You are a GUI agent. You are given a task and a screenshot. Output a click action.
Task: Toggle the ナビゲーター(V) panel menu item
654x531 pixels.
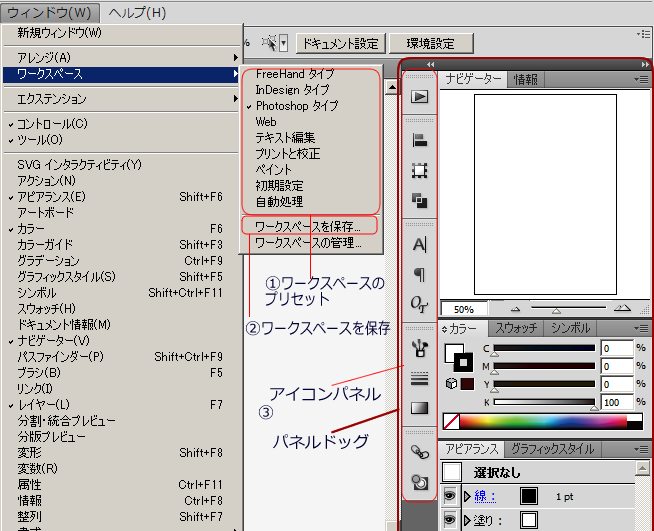point(121,341)
